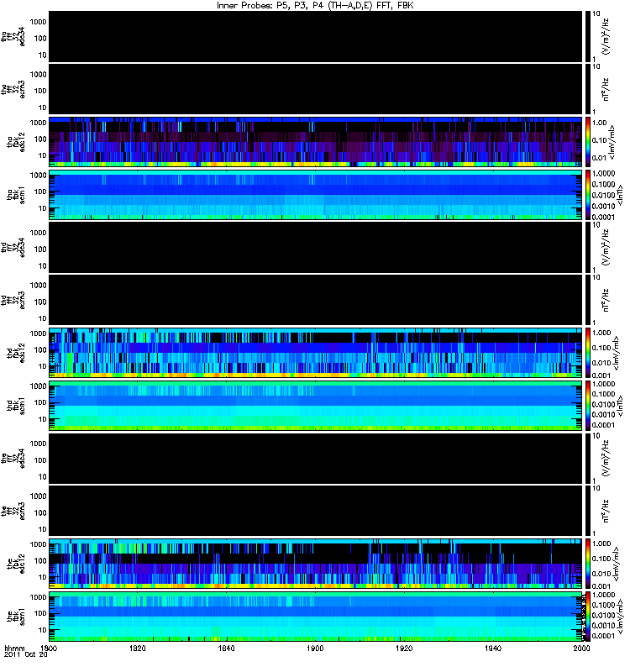Click the plot title 'Inner Probes: P5, P3, P4'
Viewport: 630px width, 672px height.
tap(271, 6)
